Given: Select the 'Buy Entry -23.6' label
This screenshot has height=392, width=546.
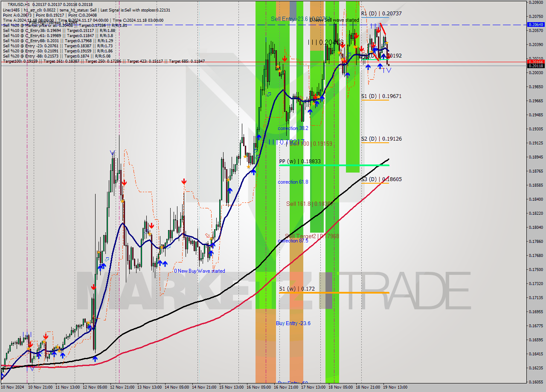Looking at the screenshot, I should [293, 323].
